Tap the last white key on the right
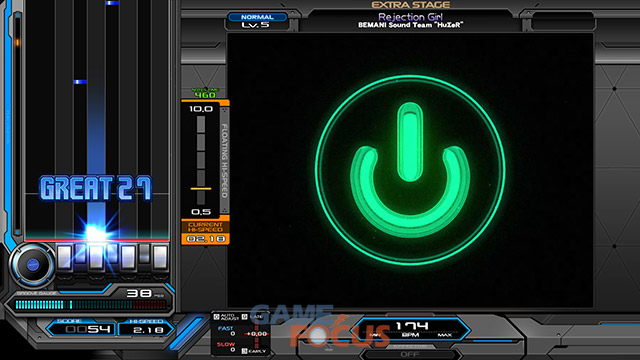640x360 pixels. point(160,257)
